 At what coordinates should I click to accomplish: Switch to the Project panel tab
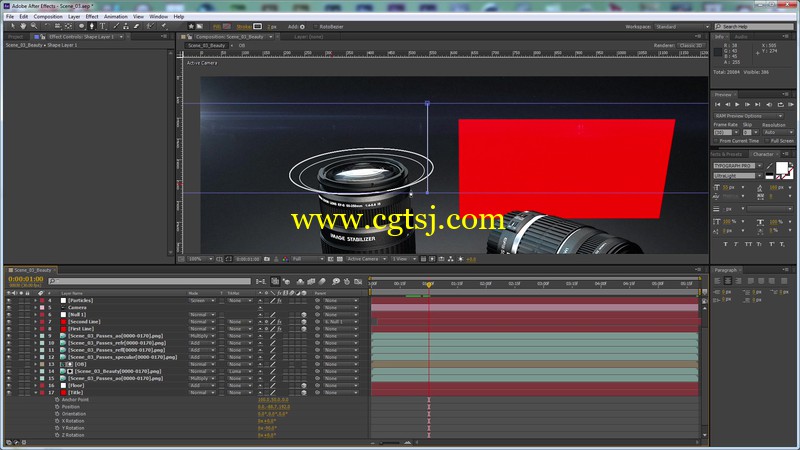[15, 37]
